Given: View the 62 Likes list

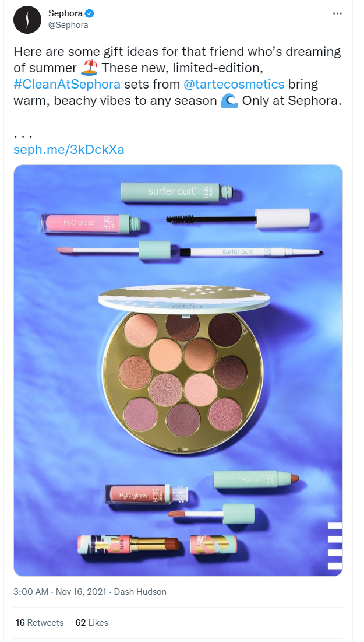Looking at the screenshot, I should pyautogui.click(x=91, y=623).
